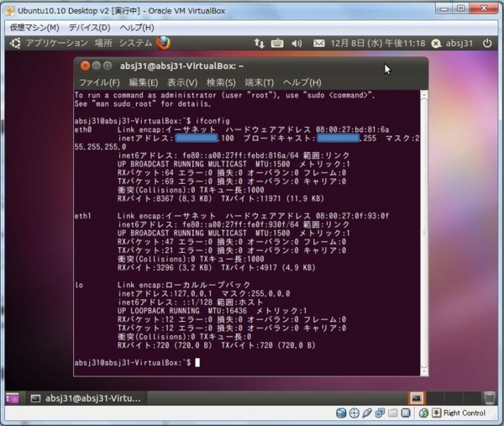Select the absj31@absj31-Virtu... taskbar button
504x426 pixels.
point(86,398)
